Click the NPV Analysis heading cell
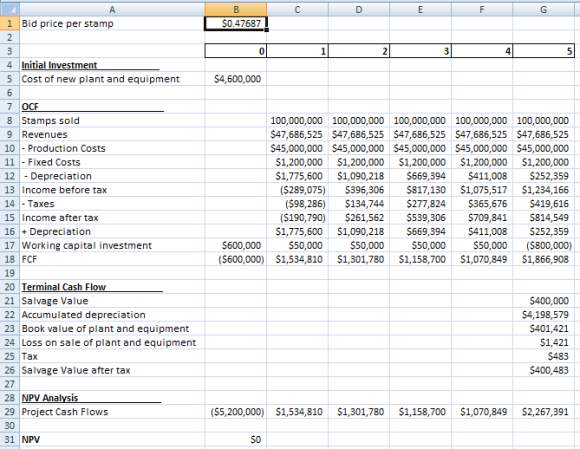Image resolution: width=580 pixels, height=449 pixels. tap(112, 398)
